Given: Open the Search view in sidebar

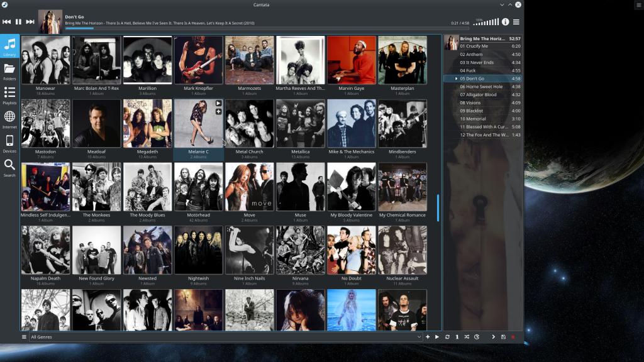Looking at the screenshot, I should (9, 167).
